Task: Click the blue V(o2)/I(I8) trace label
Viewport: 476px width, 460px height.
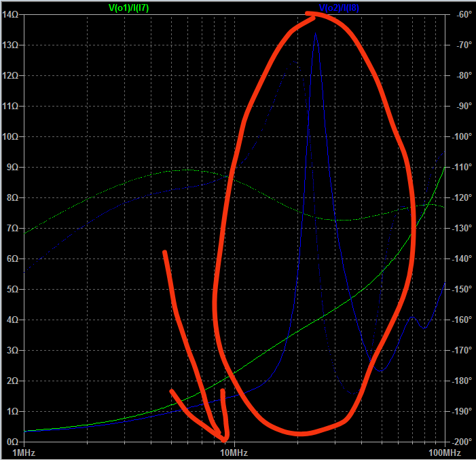Action: (339, 8)
